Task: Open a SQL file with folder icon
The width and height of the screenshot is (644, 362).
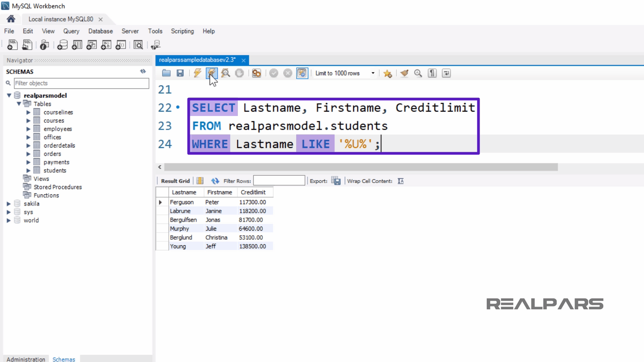Action: point(166,73)
